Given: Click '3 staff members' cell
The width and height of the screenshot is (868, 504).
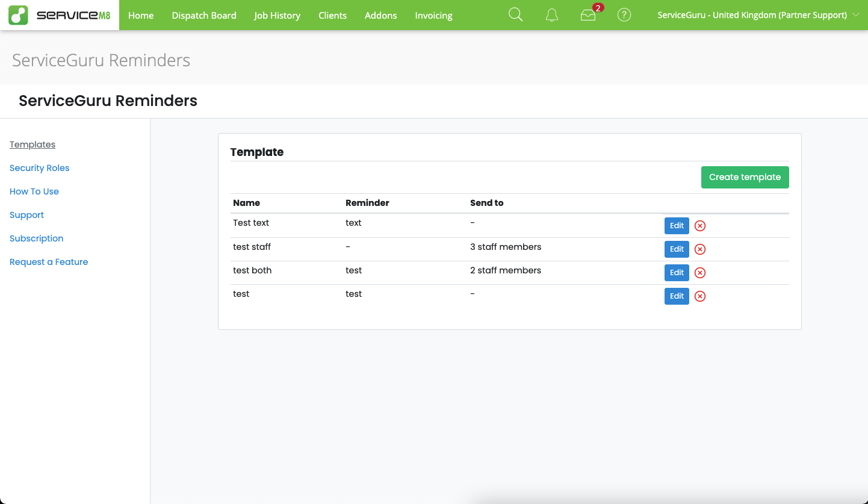Looking at the screenshot, I should pyautogui.click(x=506, y=247).
